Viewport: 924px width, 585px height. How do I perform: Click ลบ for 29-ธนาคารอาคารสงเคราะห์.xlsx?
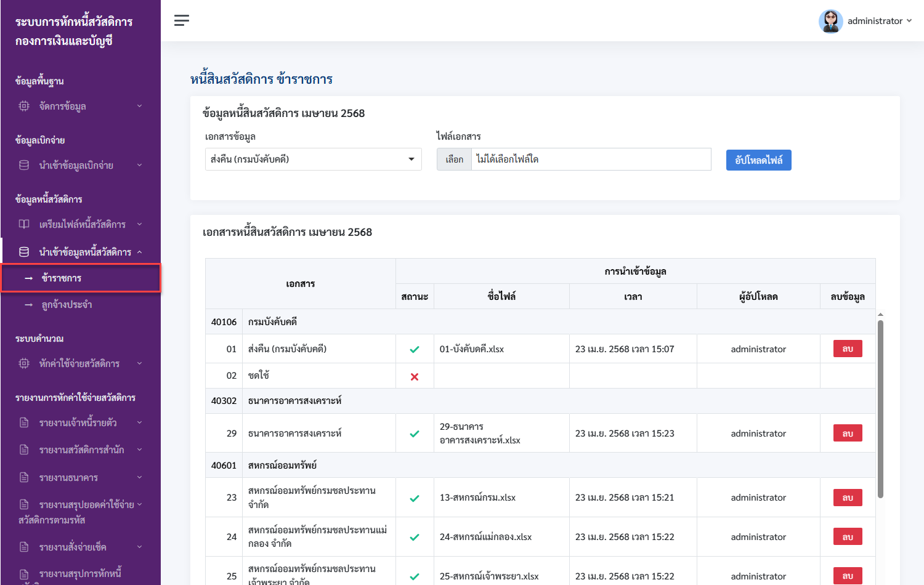coord(848,433)
